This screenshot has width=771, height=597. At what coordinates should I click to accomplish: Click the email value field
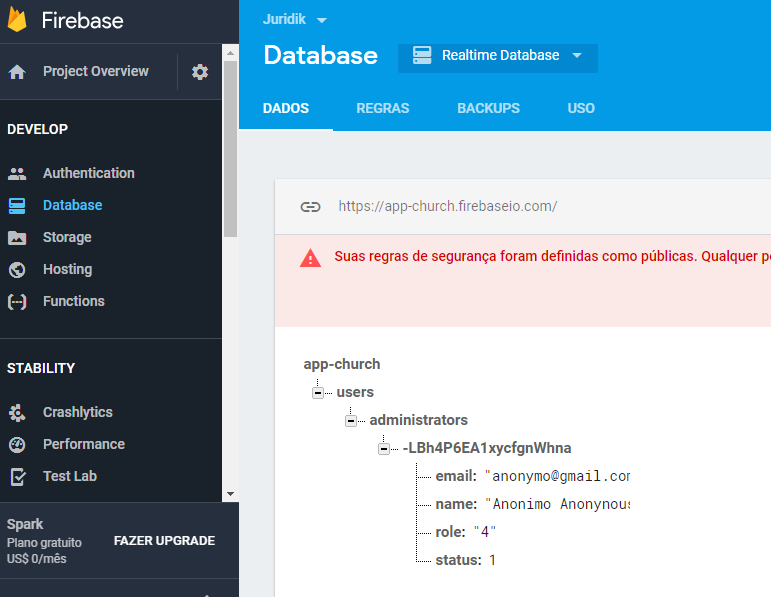tap(557, 477)
